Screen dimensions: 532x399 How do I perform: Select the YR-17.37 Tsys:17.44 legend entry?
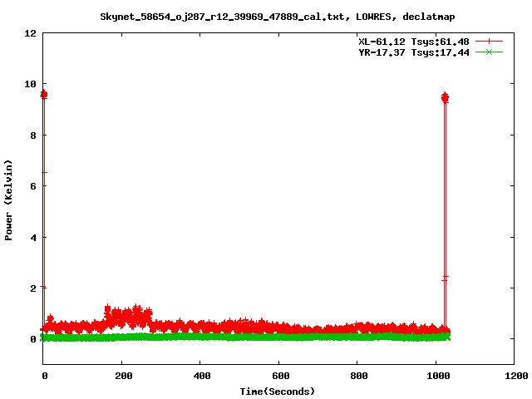tap(414, 52)
